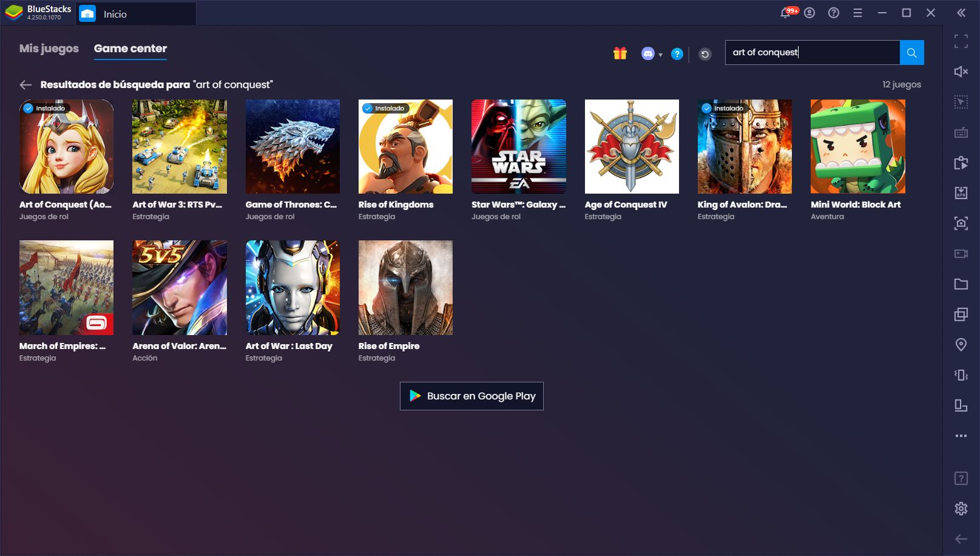The height and width of the screenshot is (556, 980).
Task: Switch to the Game center tab
Action: 130,49
